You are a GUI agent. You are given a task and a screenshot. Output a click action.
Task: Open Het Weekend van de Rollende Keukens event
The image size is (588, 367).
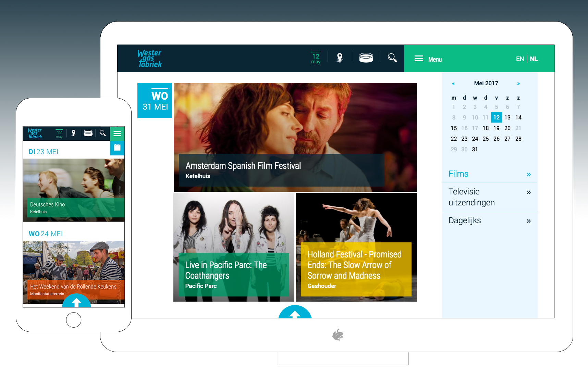[x=74, y=272]
